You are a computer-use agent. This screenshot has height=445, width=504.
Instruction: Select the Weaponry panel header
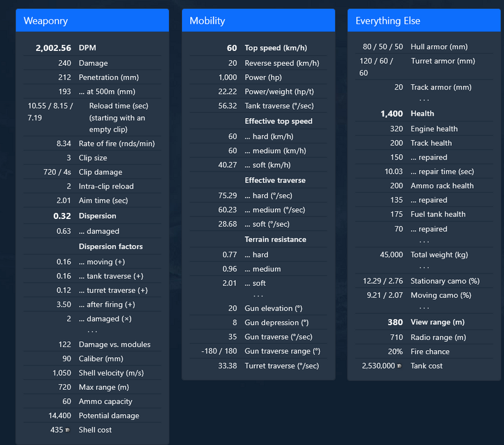92,21
